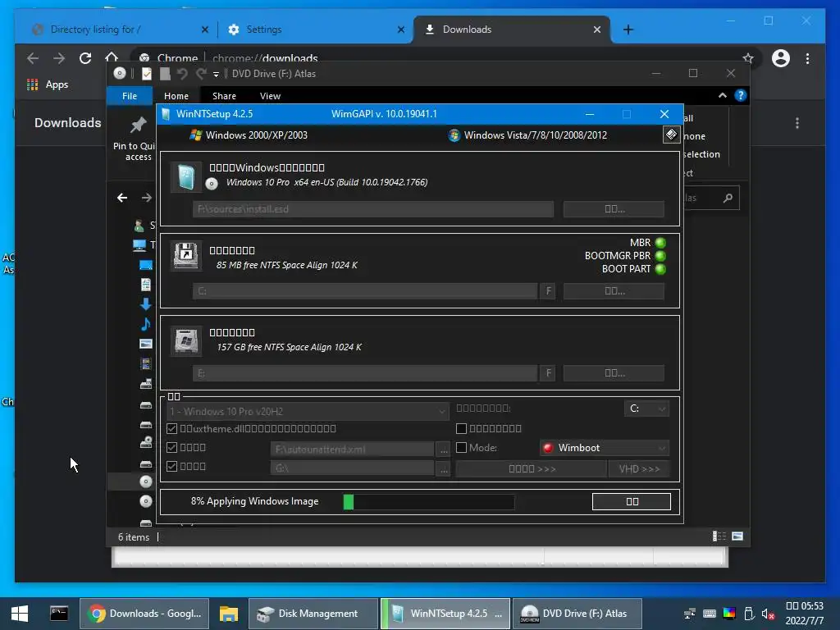Viewport: 840px width, 630px height.
Task: Open the Chrome profile avatar
Action: pyautogui.click(x=781, y=58)
